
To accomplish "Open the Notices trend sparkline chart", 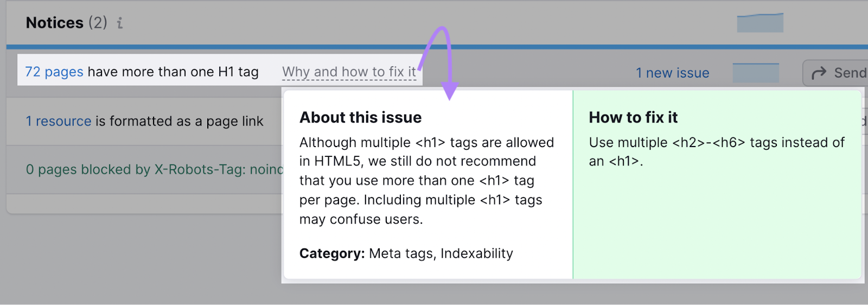I will click(x=759, y=23).
